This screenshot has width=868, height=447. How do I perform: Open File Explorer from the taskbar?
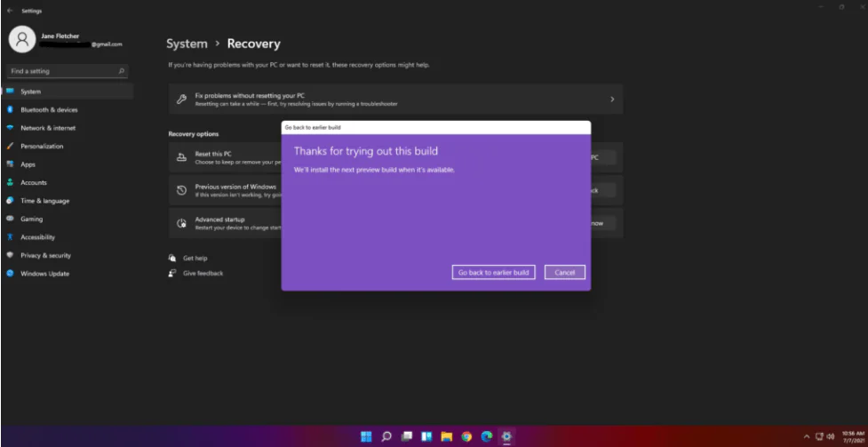tap(447, 436)
